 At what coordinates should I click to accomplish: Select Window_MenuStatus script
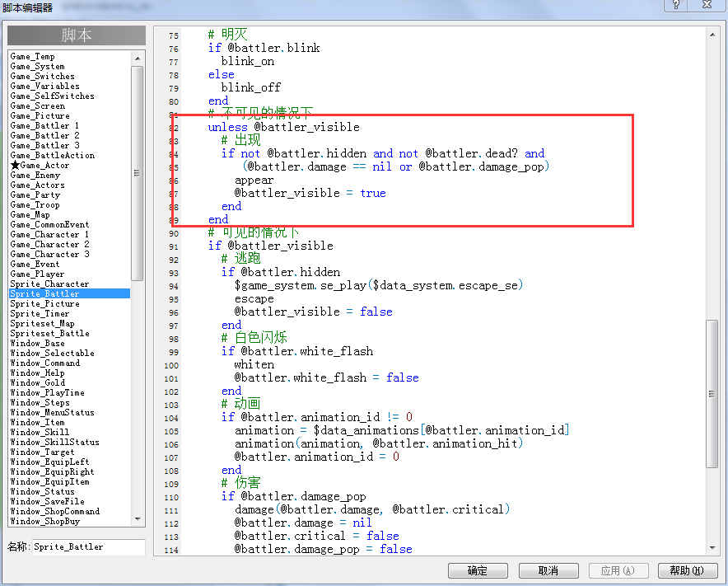click(x=53, y=413)
